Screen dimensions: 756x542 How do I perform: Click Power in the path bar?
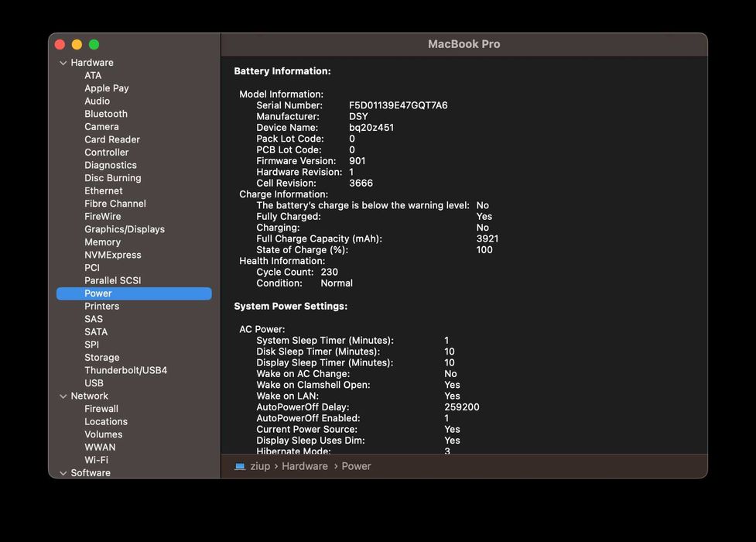[356, 466]
